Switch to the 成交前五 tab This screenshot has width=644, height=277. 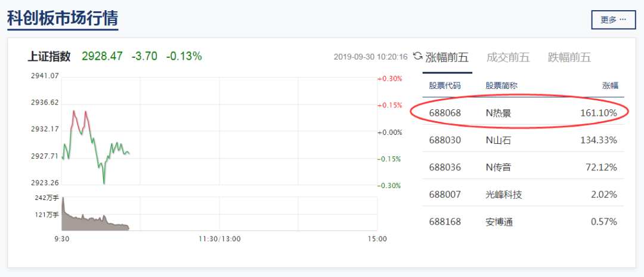[x=508, y=57]
